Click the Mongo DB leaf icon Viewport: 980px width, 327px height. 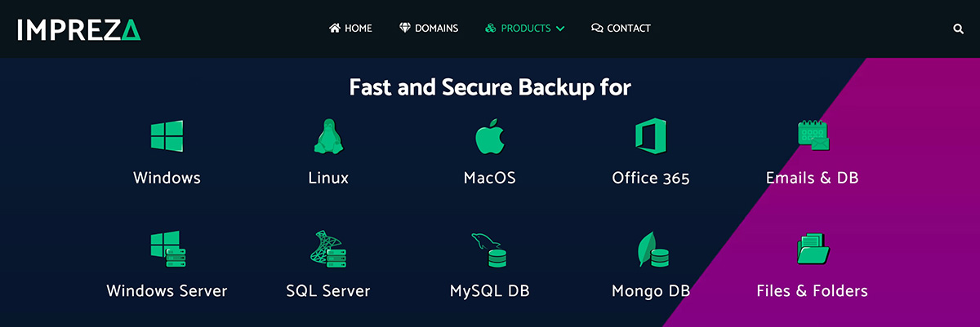coord(653,249)
